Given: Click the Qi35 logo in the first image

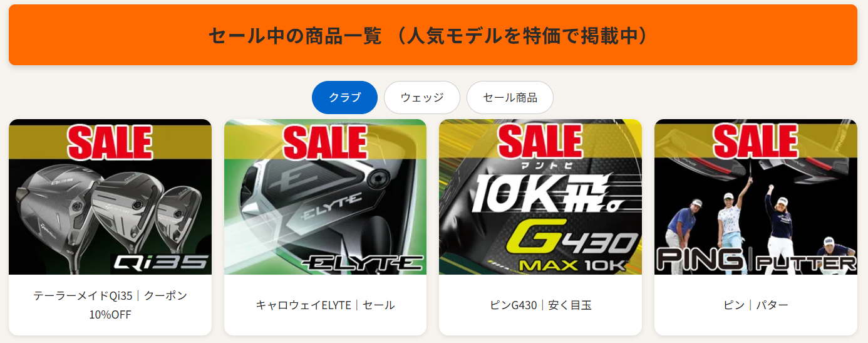Looking at the screenshot, I should pyautogui.click(x=161, y=262).
